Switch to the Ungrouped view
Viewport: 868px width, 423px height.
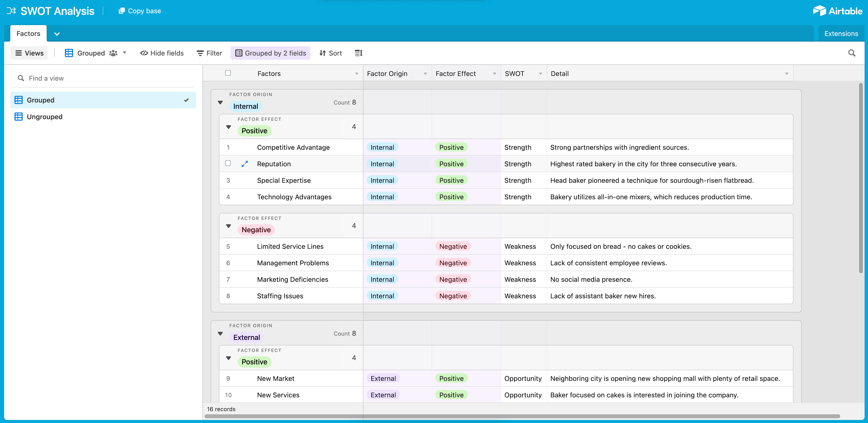(x=45, y=117)
